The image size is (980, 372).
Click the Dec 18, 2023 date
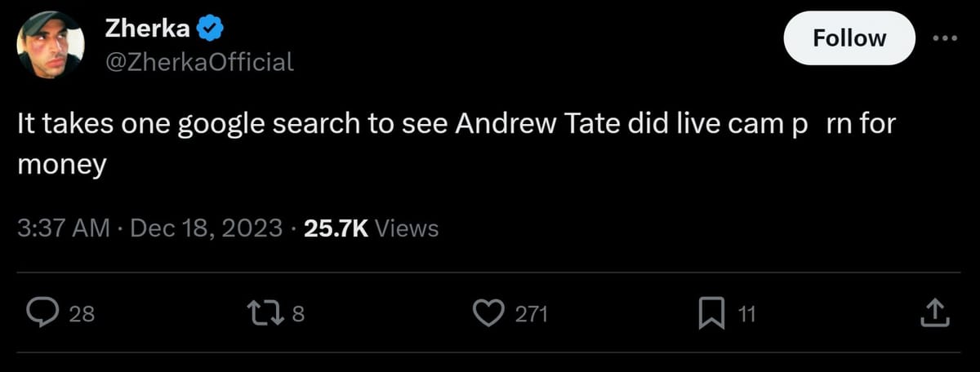pos(207,228)
